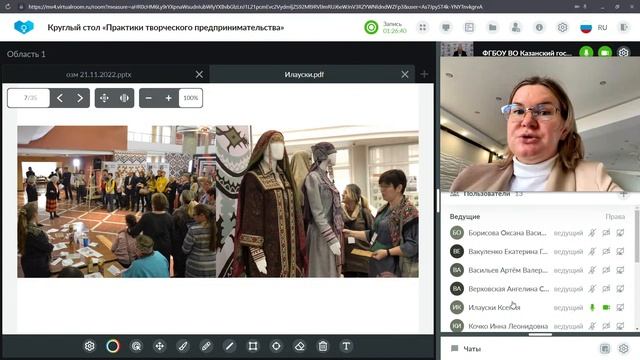Click the participants list scrollbar

point(637,236)
